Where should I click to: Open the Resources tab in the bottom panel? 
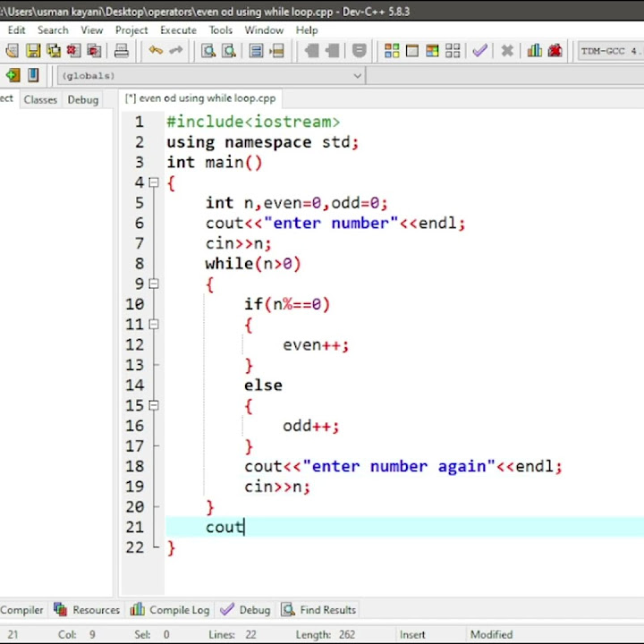point(87,610)
